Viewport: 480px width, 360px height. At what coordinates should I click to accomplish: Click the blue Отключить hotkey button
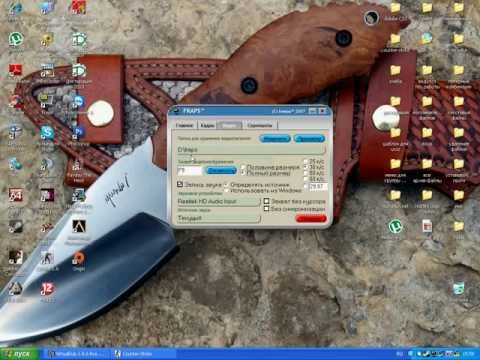221,170
